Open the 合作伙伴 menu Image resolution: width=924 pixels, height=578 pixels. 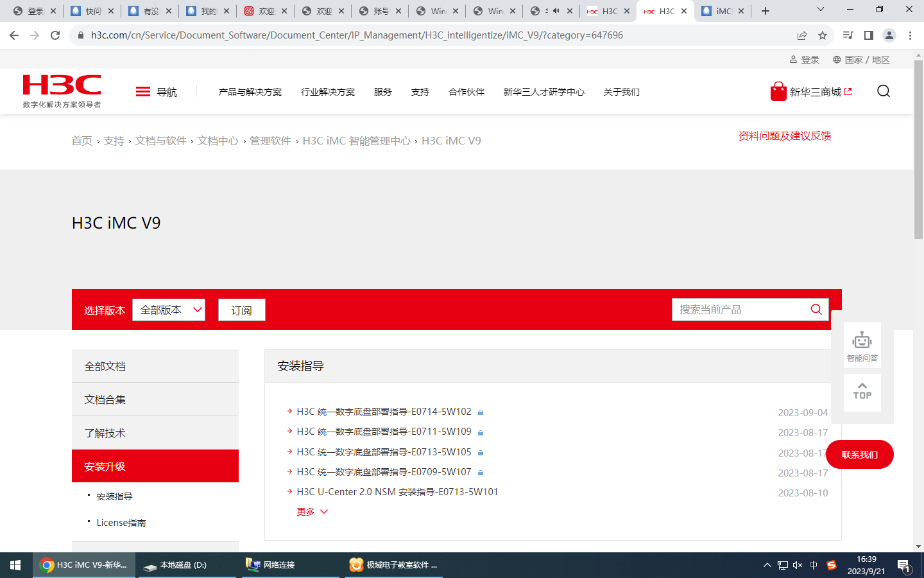pos(466,92)
